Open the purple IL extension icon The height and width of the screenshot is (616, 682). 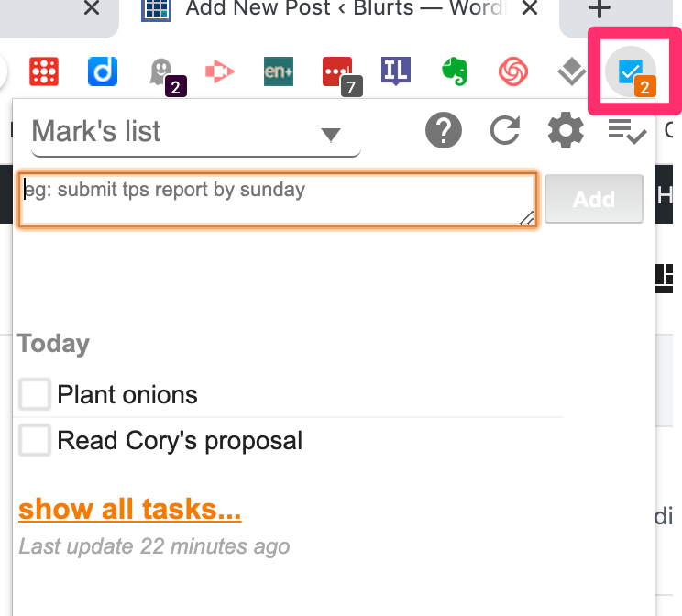point(396,71)
